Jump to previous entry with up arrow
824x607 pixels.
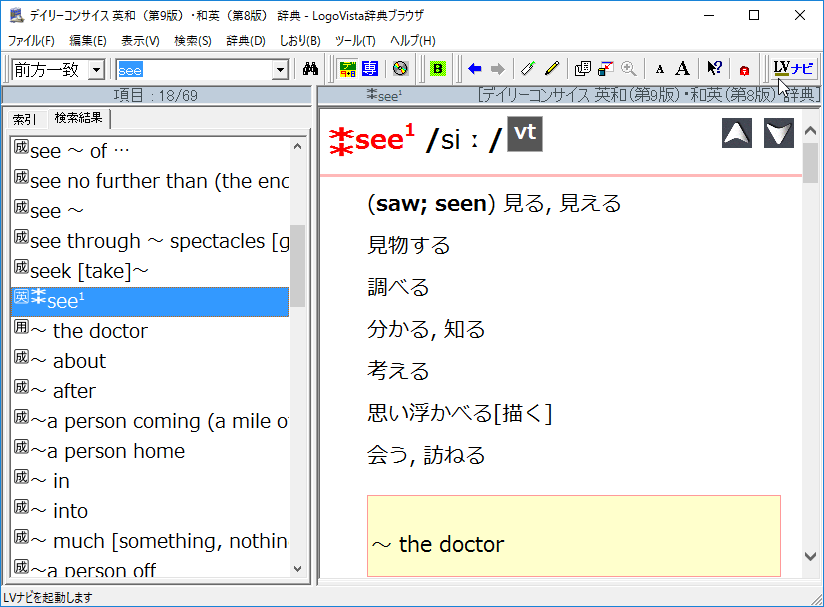coord(737,133)
